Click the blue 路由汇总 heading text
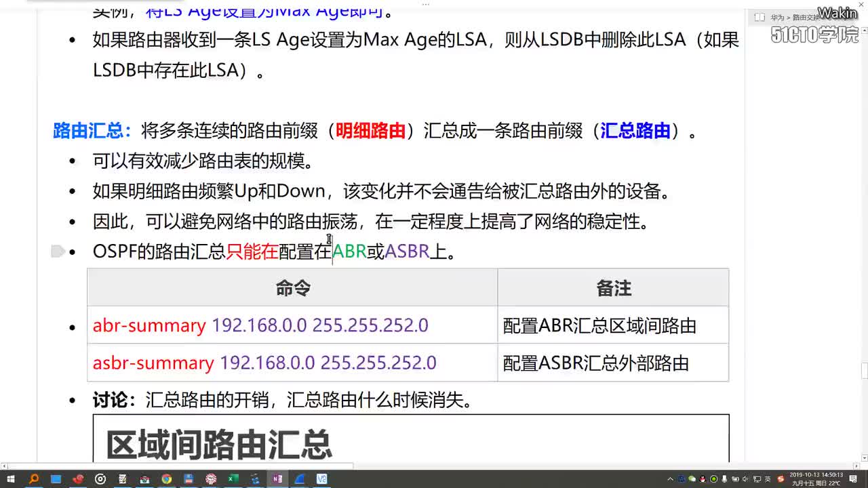Viewport: 868px width, 488px height. pos(88,131)
